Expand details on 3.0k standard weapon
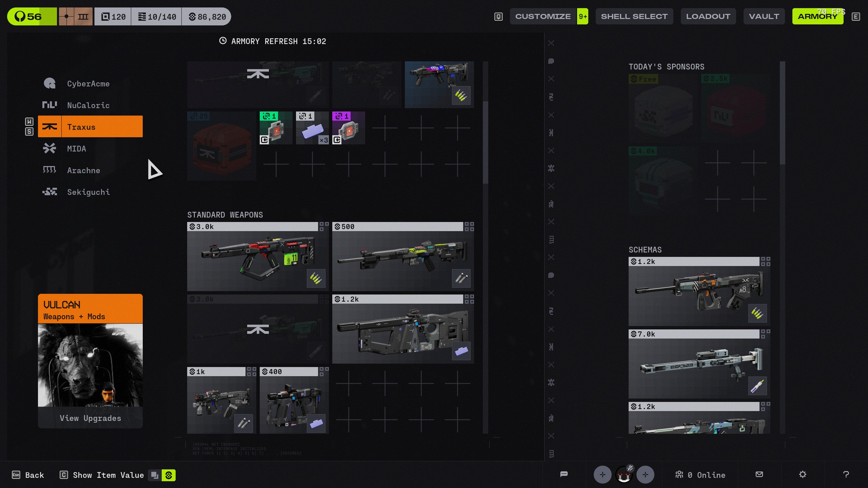The width and height of the screenshot is (868, 488). pos(324,226)
